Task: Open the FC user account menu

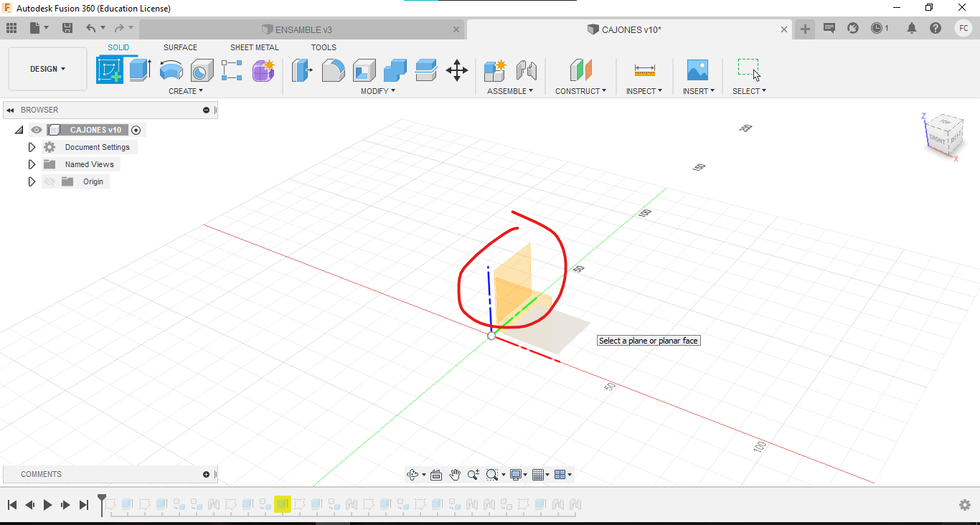Action: click(963, 29)
